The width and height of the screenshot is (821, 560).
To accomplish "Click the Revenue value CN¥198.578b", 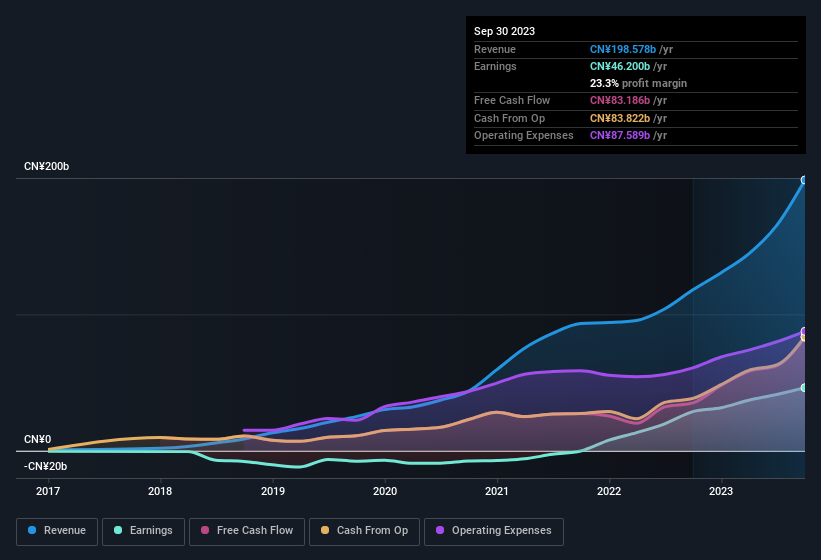I will (x=623, y=49).
